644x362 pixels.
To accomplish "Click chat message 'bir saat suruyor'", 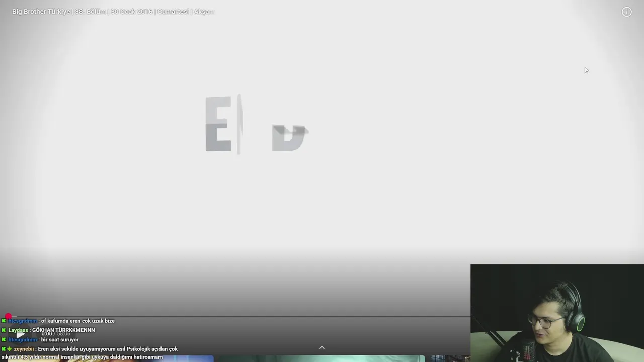I will coord(60,340).
